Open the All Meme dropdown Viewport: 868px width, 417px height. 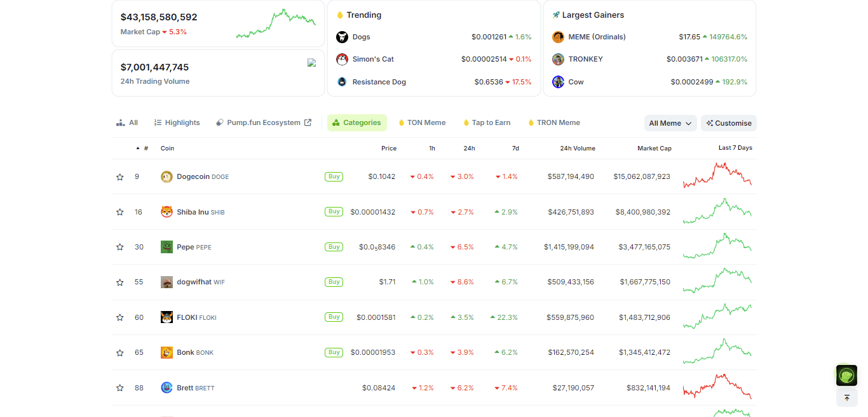(x=670, y=123)
